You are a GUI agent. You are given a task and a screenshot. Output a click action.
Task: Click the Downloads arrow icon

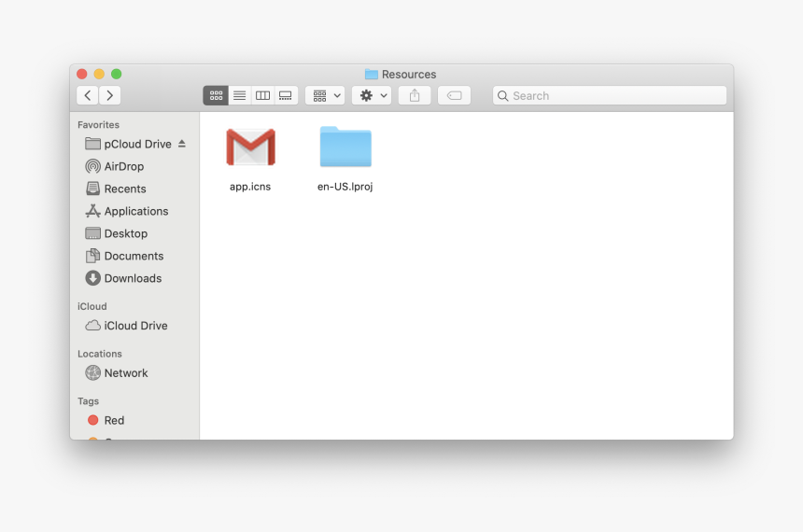point(92,278)
